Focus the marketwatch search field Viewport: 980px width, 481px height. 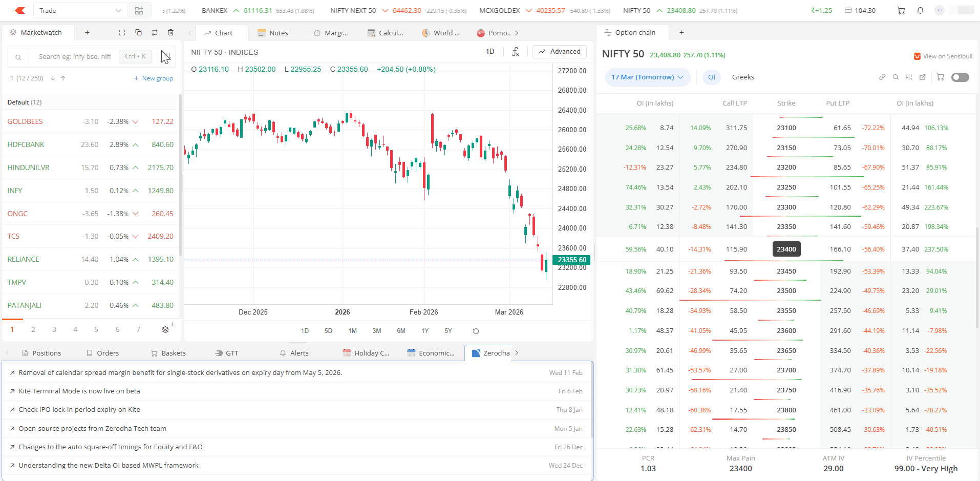click(x=75, y=56)
